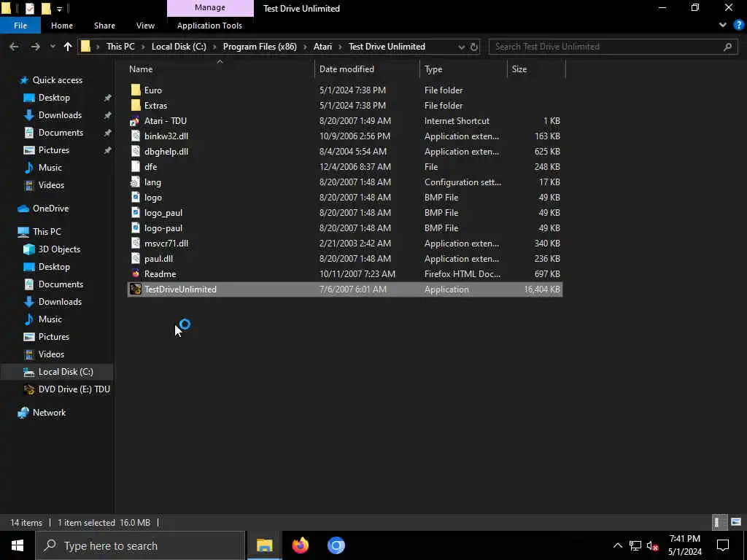Viewport: 747px width, 560px height.
Task: Open address bar history dropdown
Action: (461, 47)
